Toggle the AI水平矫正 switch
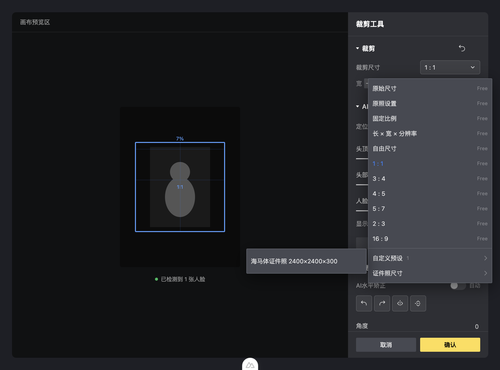The height and width of the screenshot is (370, 500). (458, 286)
